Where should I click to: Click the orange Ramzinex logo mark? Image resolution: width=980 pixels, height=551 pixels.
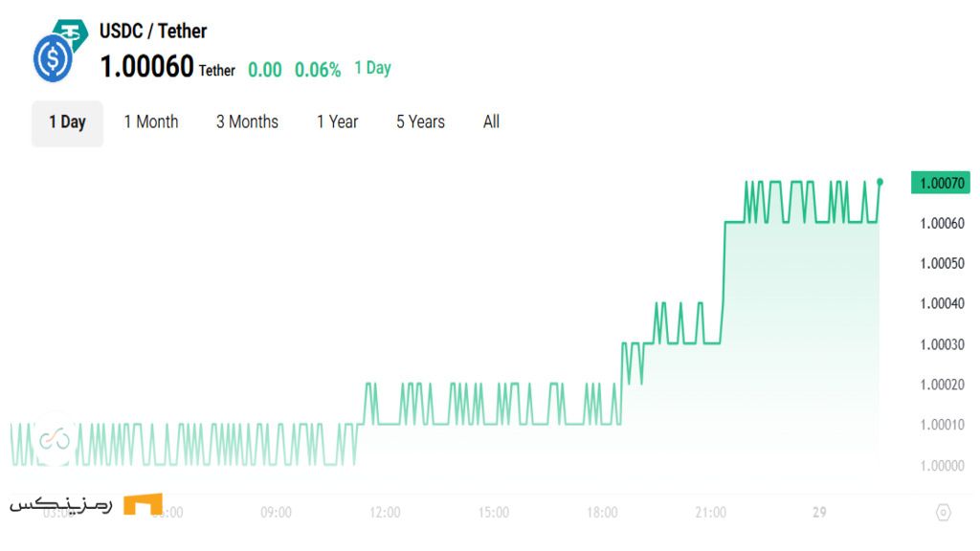click(x=144, y=504)
